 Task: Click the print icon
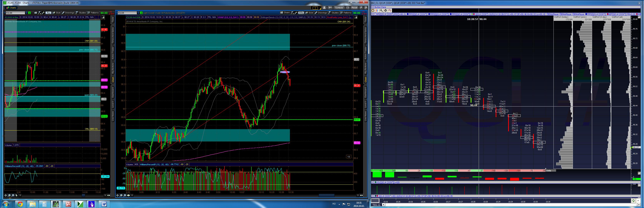click(347, 8)
